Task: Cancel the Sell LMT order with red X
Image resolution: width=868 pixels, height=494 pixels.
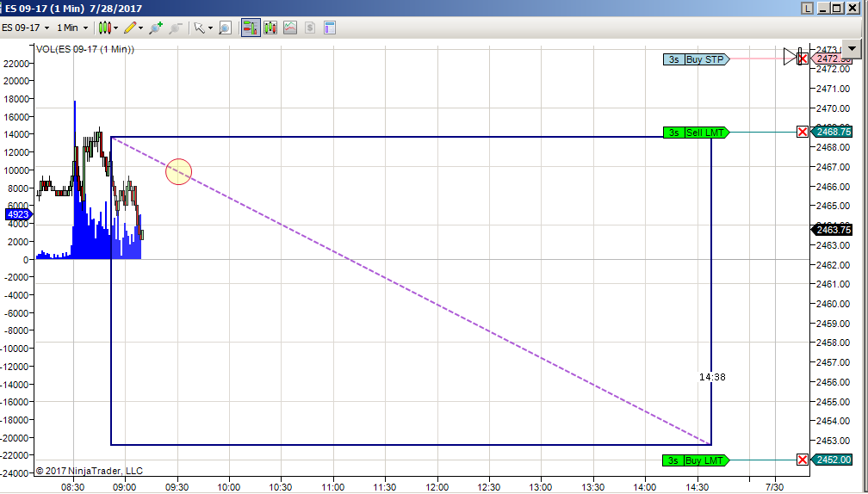Action: click(x=803, y=132)
